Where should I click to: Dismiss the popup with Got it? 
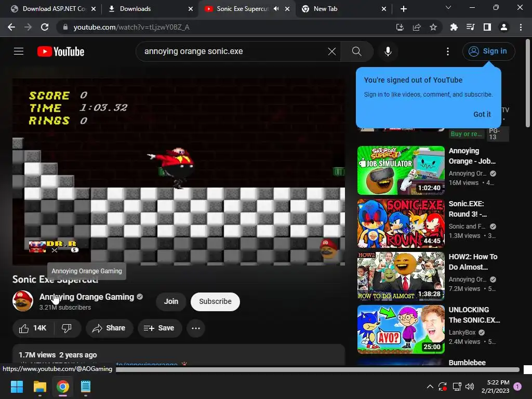pos(482,114)
